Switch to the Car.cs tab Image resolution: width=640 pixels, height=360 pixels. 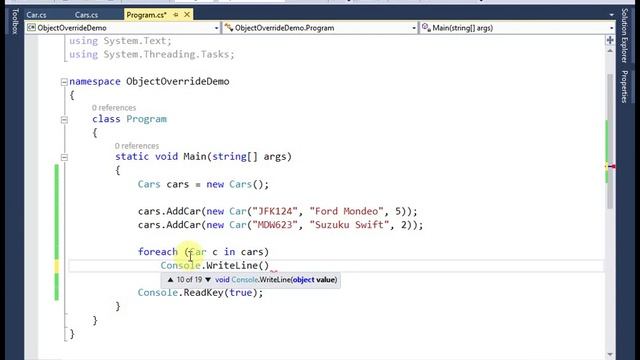36,15
